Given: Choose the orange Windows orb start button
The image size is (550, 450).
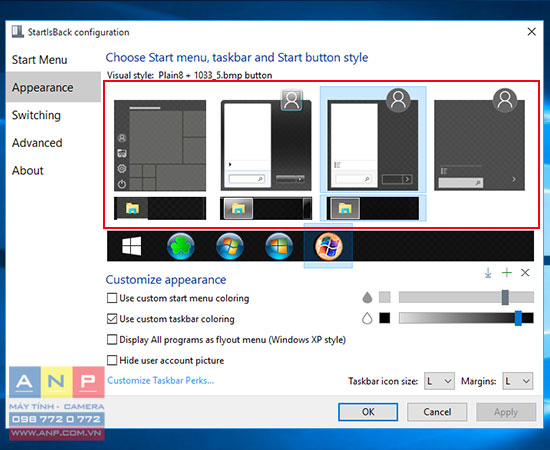Looking at the screenshot, I should tap(328, 246).
